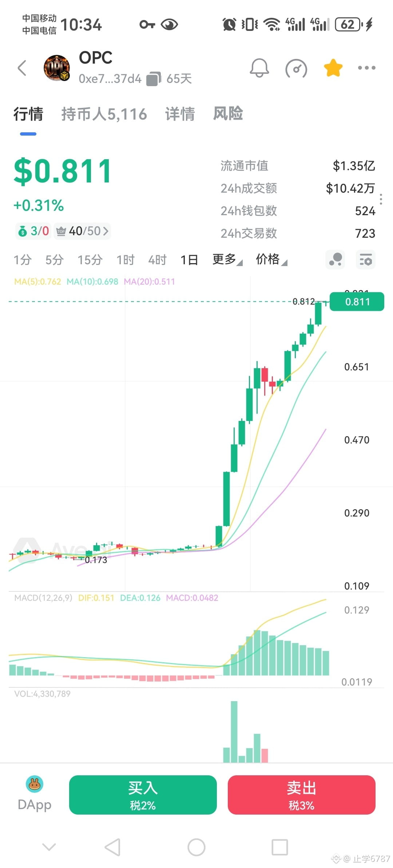393x868 pixels.
Task: Tap the 买入 buy button
Action: 143,795
